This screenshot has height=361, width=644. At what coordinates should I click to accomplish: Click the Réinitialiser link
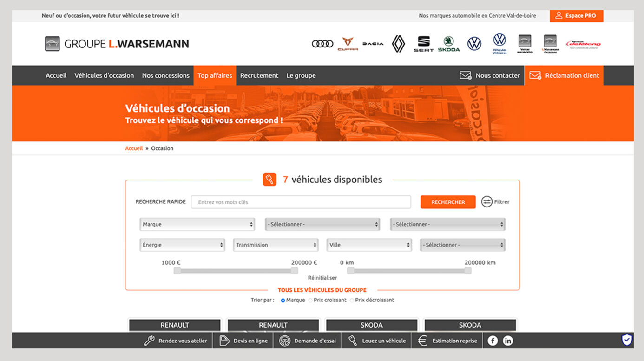pos(322,278)
